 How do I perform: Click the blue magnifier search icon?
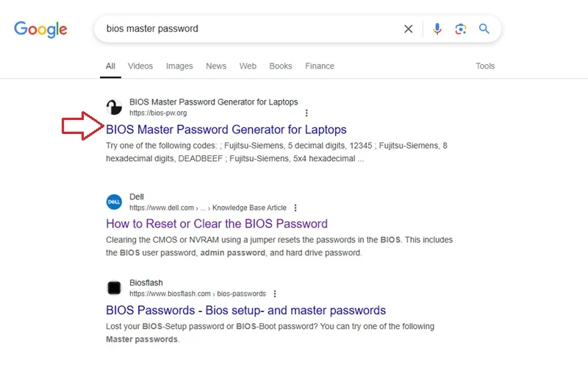tap(484, 29)
